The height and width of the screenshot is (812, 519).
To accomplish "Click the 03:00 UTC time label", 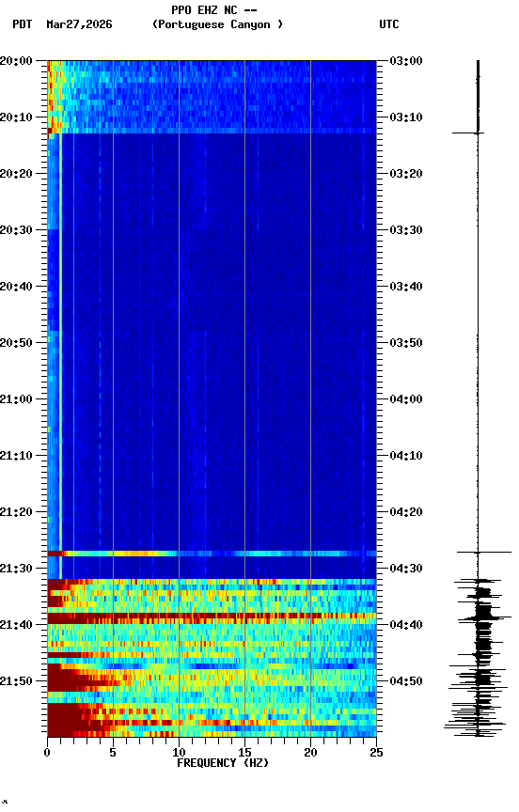I will [x=406, y=61].
